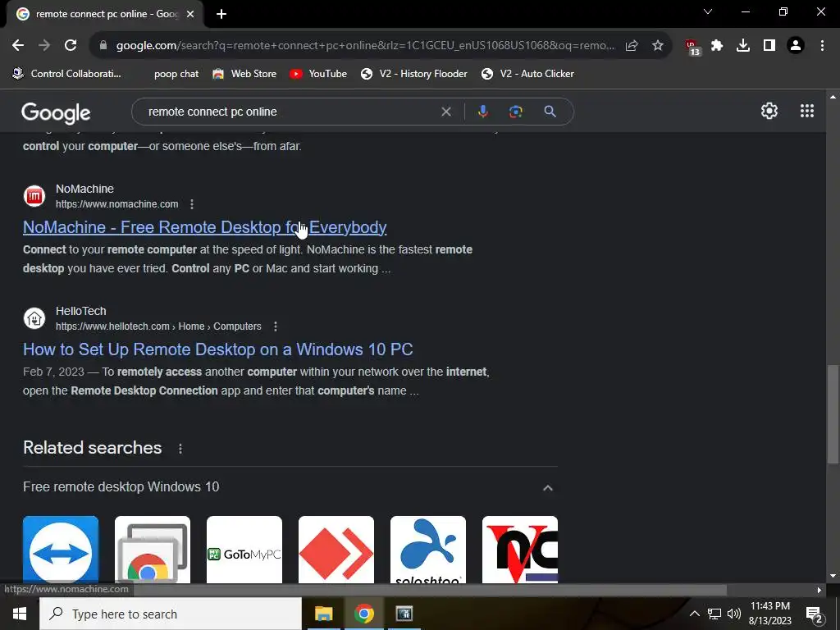Open the third pinned taskbar app icon
This screenshot has height=630, width=840.
[404, 614]
